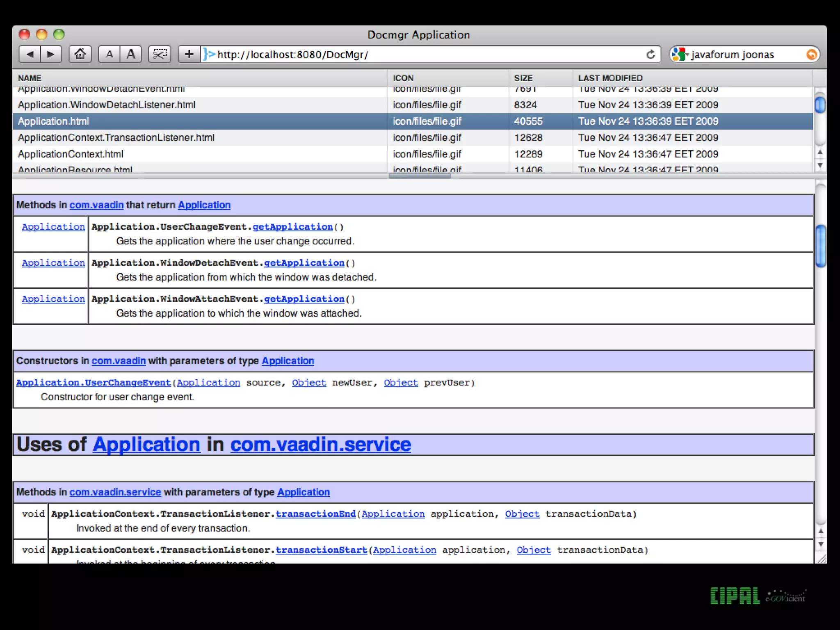Click the larger text size button

131,54
